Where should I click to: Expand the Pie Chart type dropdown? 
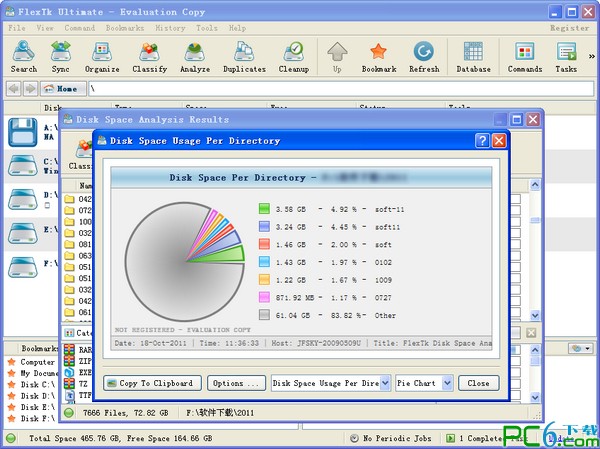[x=447, y=383]
